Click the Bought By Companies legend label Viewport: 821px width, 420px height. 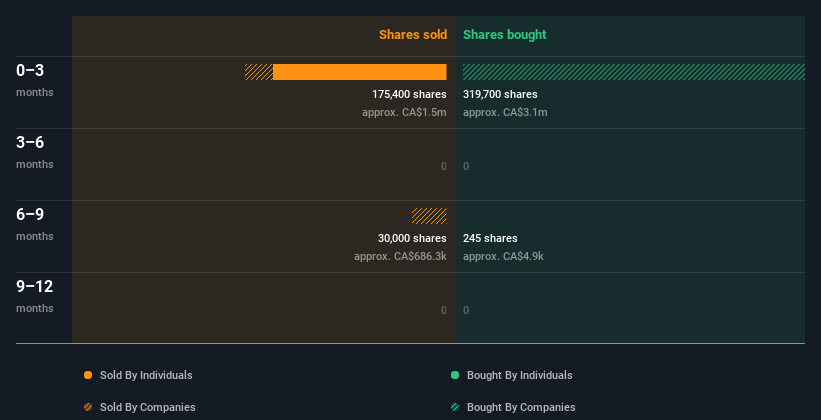pyautogui.click(x=521, y=407)
